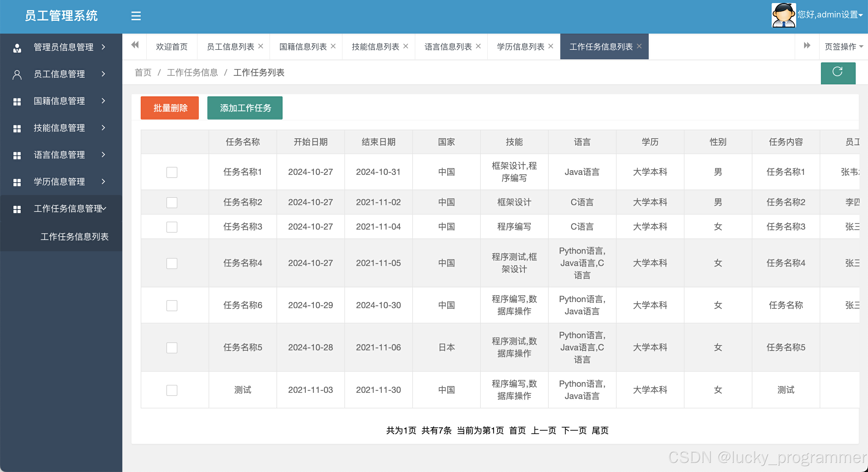The width and height of the screenshot is (868, 472).
Task: Click the admin avatar picture
Action: 783,15
